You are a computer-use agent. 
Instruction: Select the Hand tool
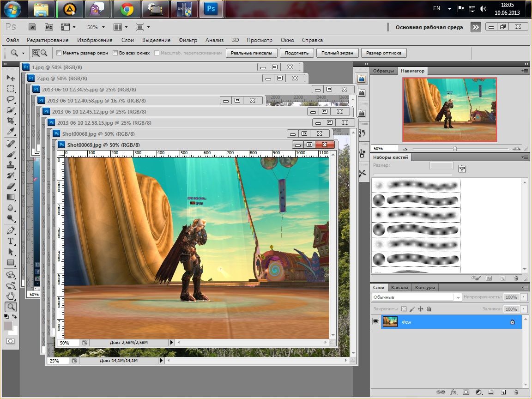pos(11,296)
